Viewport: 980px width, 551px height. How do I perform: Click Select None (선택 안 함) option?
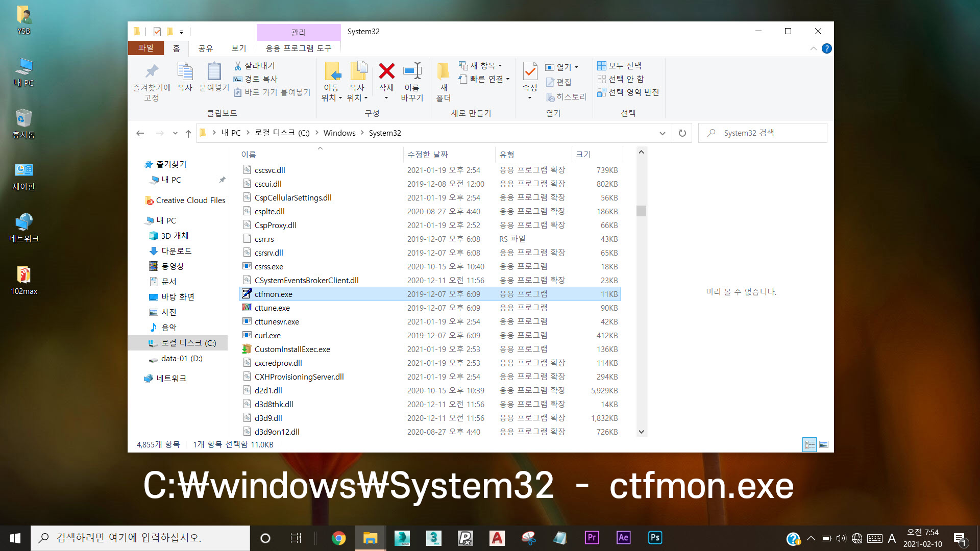(620, 79)
